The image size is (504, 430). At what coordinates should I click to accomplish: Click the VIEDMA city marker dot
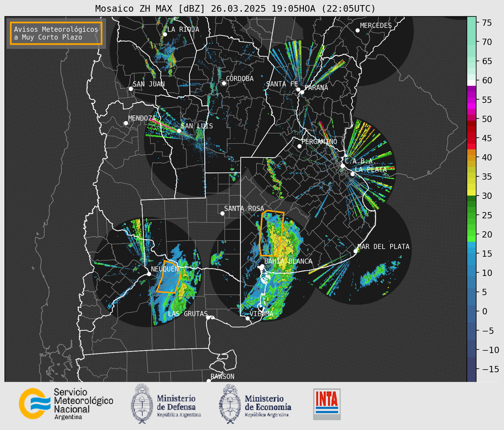click(247, 318)
